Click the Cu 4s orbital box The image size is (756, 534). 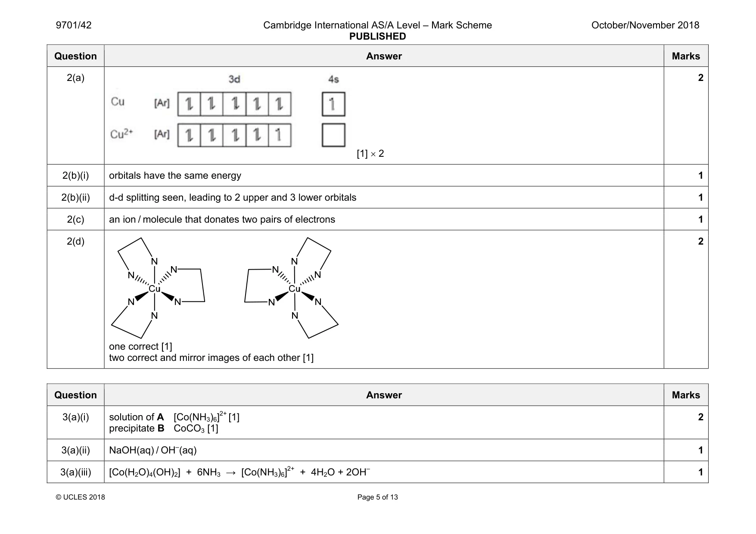click(333, 104)
